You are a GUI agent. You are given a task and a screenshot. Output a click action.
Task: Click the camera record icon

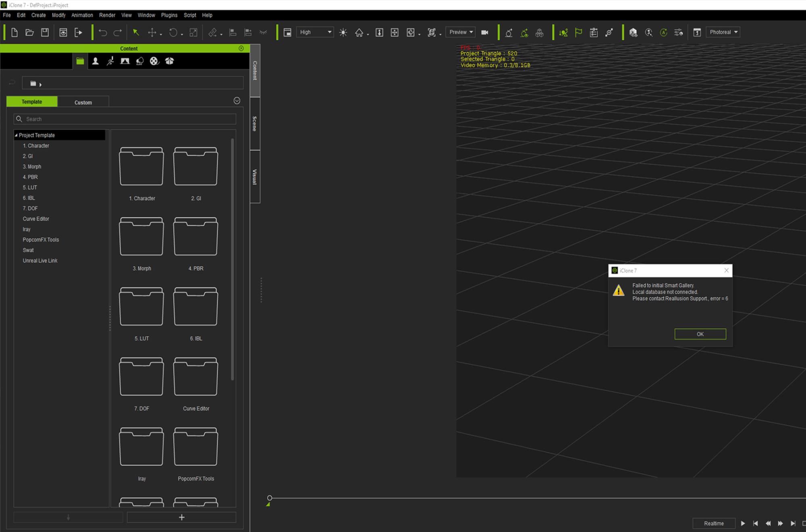(x=485, y=33)
